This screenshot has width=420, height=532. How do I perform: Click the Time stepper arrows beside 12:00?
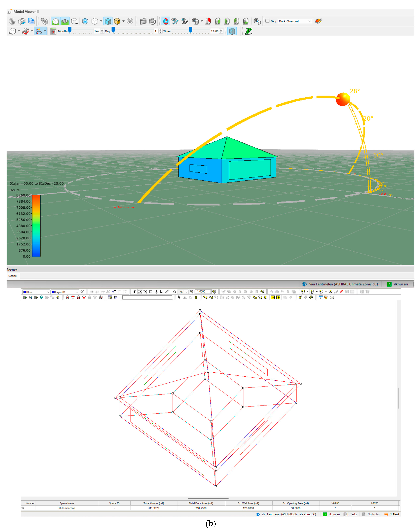tap(221, 31)
